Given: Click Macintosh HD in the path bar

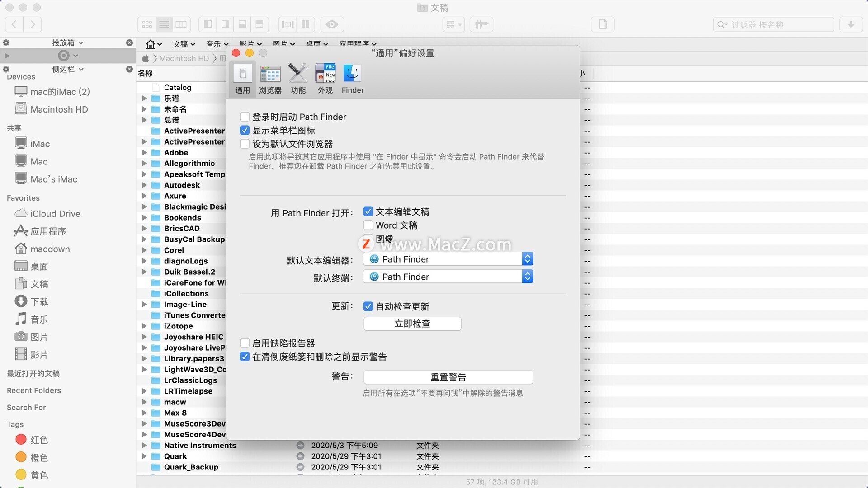Looking at the screenshot, I should click(184, 58).
